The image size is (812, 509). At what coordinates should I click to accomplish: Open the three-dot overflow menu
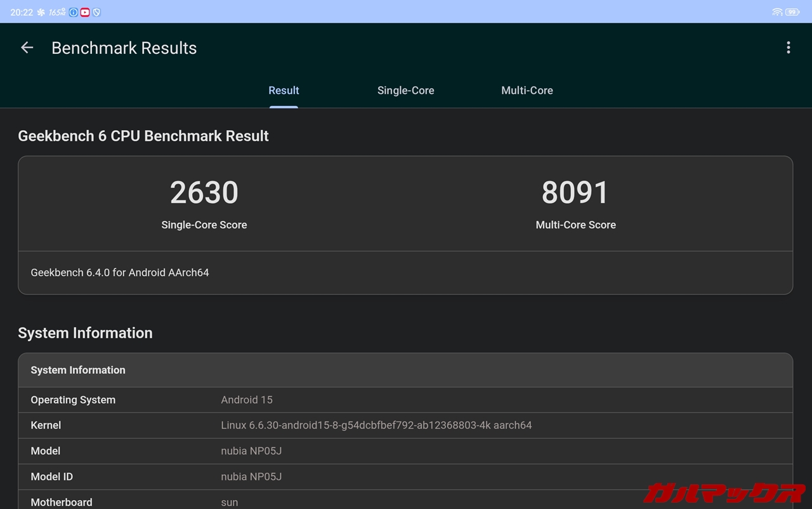pyautogui.click(x=788, y=48)
